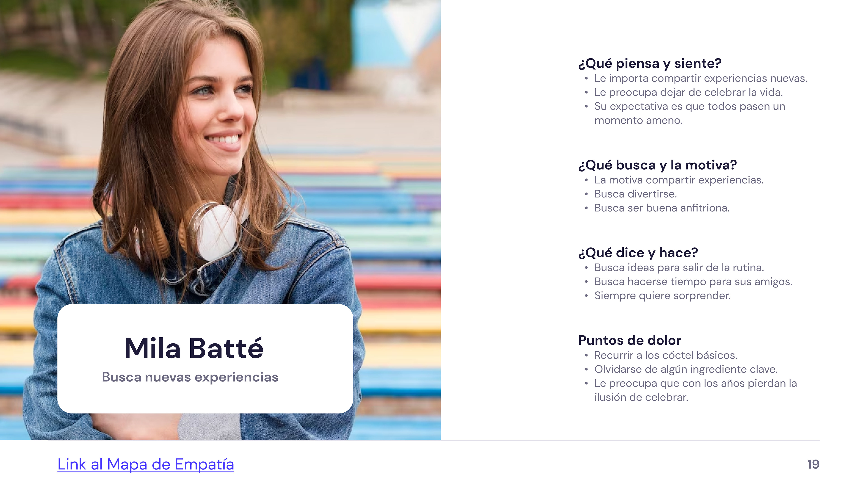Click the persona name Mila Batté
868x488 pixels.
point(194,348)
